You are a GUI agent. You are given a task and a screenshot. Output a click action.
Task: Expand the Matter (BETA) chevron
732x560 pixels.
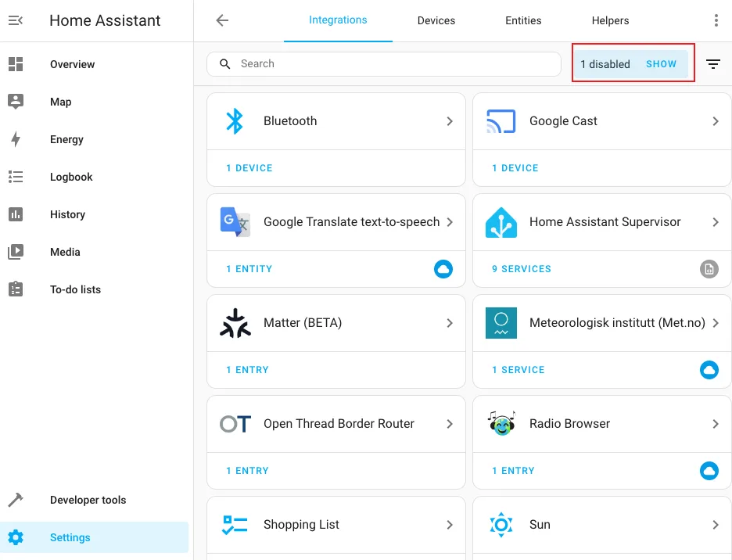(x=450, y=323)
